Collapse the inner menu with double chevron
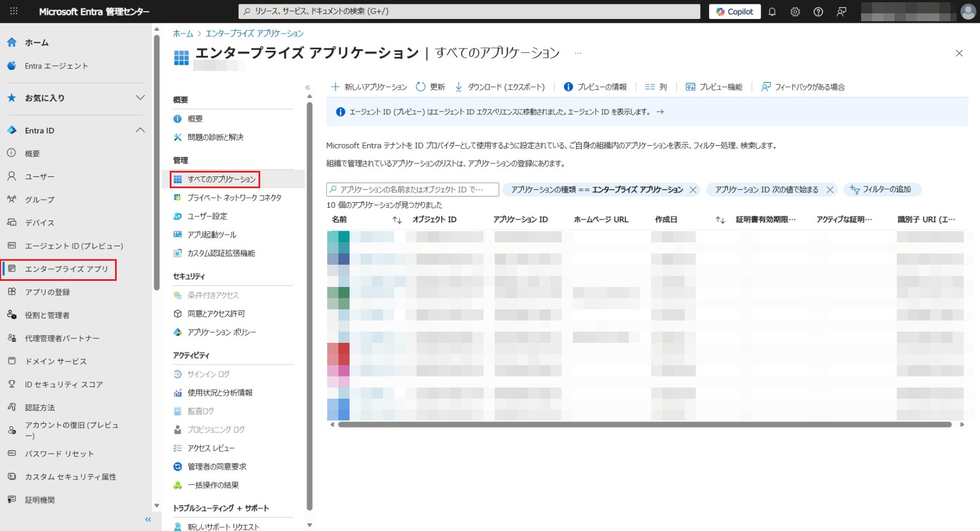This screenshot has height=531, width=980. 307,87
